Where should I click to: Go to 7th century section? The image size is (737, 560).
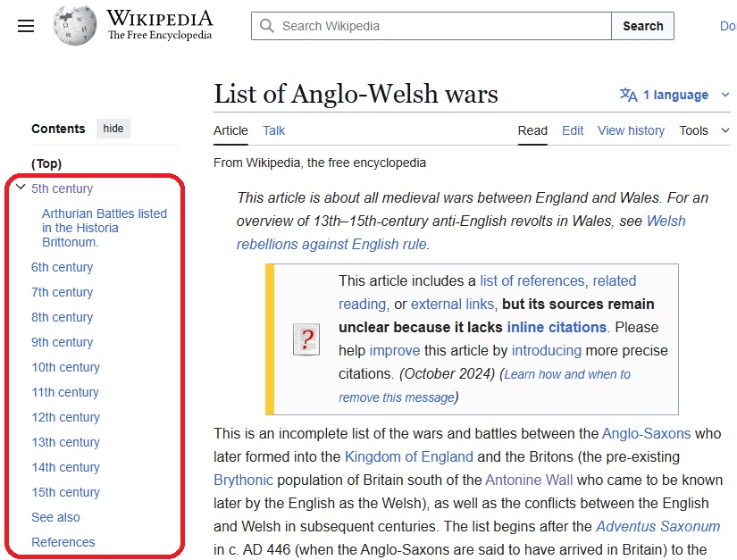tap(62, 292)
